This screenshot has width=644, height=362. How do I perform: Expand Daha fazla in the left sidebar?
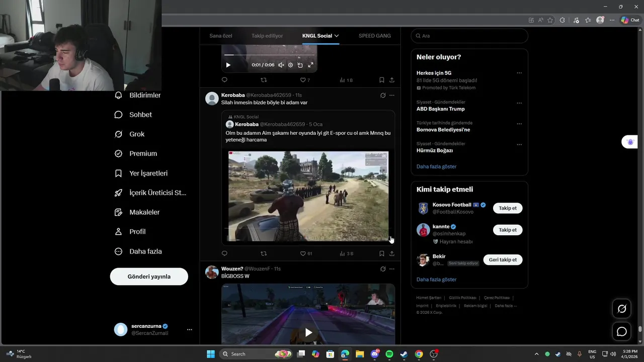138,251
